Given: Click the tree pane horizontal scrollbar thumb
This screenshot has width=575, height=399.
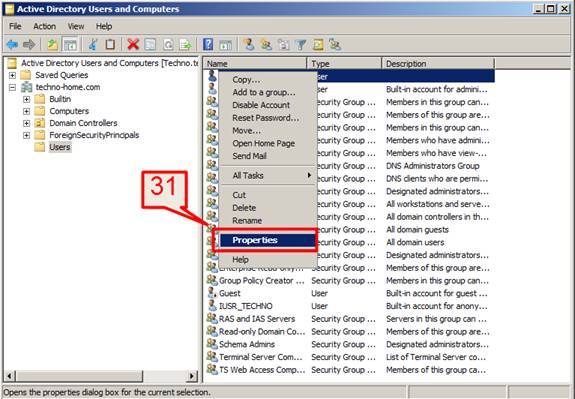Looking at the screenshot, I should click(79, 376).
